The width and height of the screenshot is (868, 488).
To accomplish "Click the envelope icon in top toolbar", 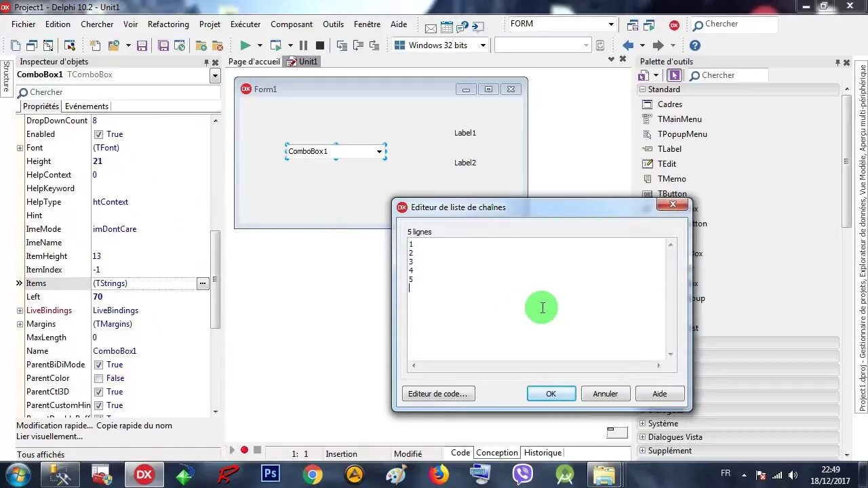I will tap(431, 27).
